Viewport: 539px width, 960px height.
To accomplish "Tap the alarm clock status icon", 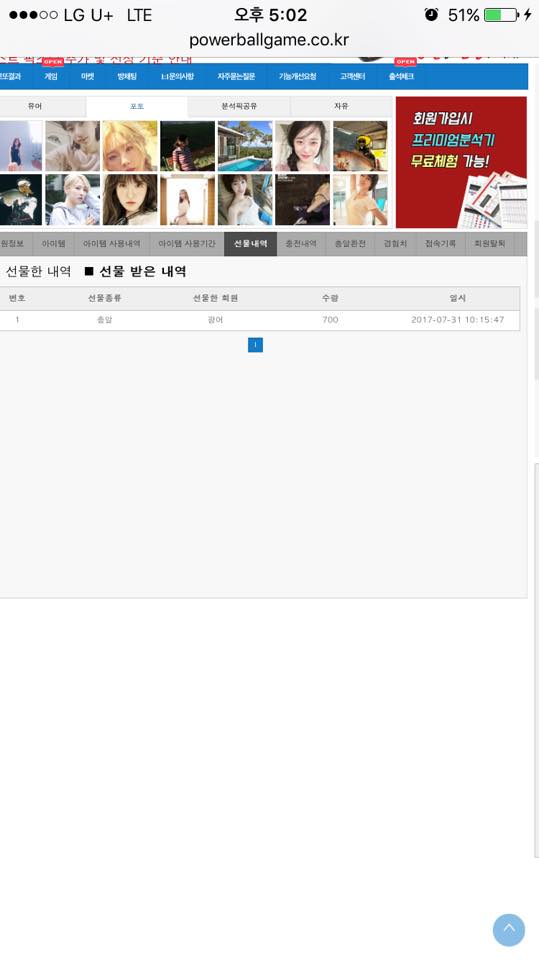I will click(431, 15).
